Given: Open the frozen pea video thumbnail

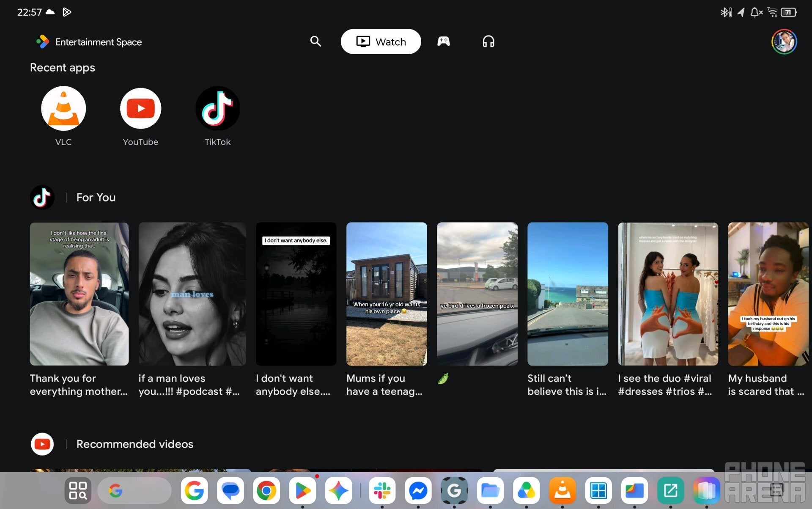Looking at the screenshot, I should pyautogui.click(x=477, y=294).
